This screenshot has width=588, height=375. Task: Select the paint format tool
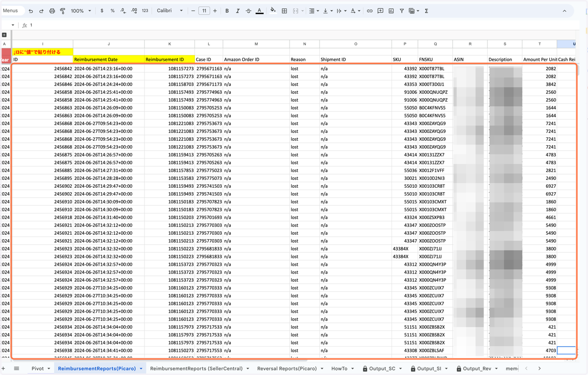coord(63,11)
